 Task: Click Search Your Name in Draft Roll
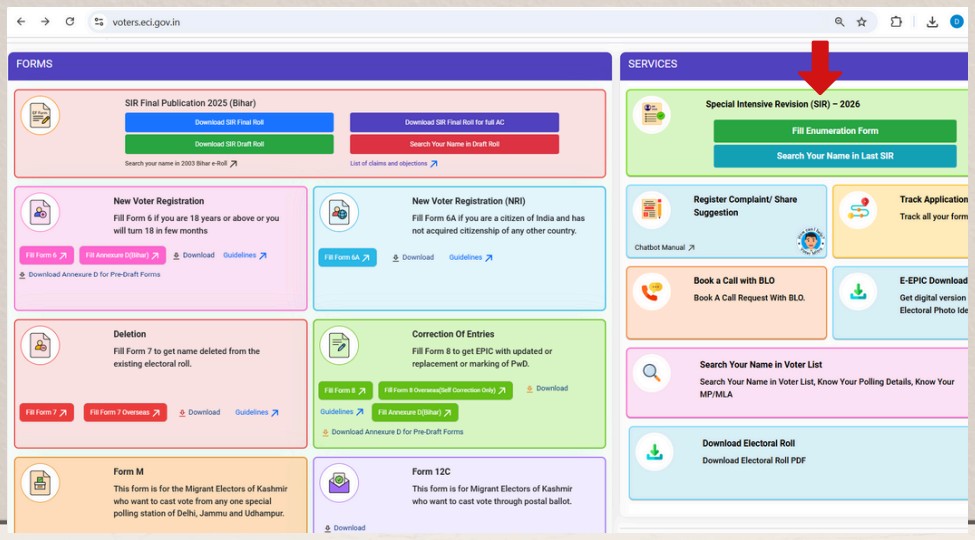pyautogui.click(x=454, y=144)
